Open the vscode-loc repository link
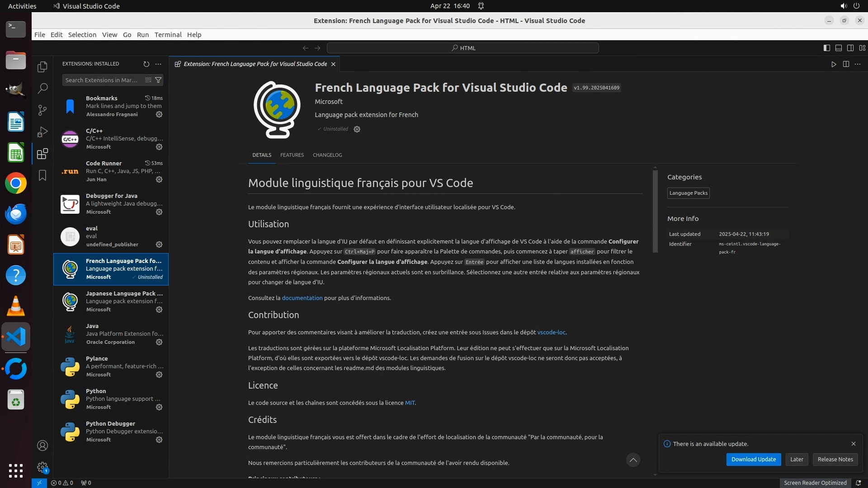This screenshot has width=868, height=488. [x=551, y=332]
